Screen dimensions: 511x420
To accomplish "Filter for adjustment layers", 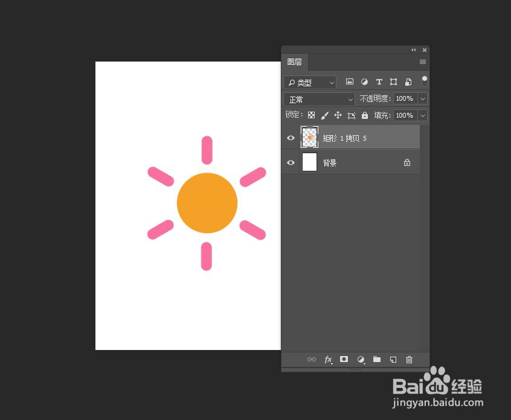I will point(364,81).
